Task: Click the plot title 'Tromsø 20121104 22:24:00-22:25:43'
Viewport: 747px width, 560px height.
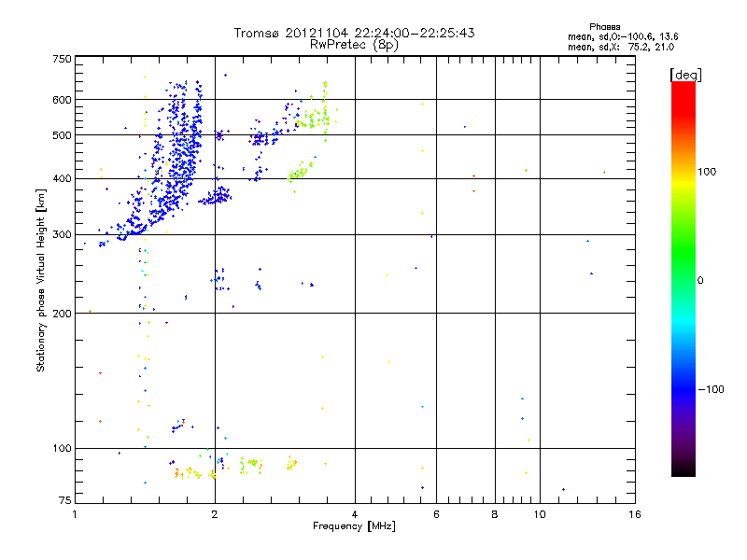Action: [x=354, y=33]
